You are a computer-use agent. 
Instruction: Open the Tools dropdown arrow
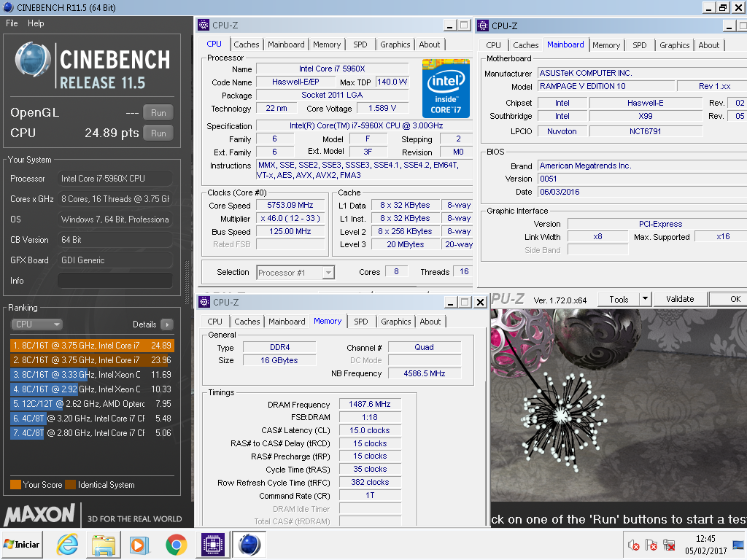pyautogui.click(x=645, y=299)
